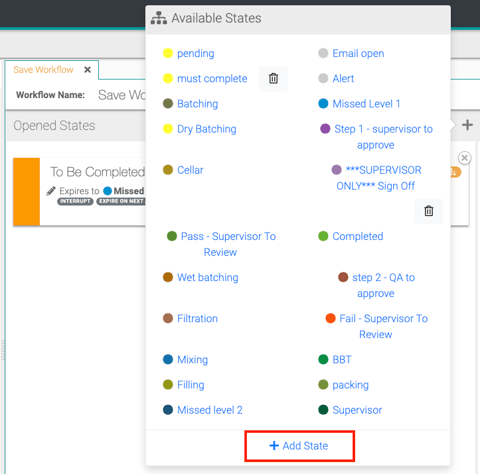Click trash icon below Supervisor Only Sign Off

pyautogui.click(x=429, y=211)
